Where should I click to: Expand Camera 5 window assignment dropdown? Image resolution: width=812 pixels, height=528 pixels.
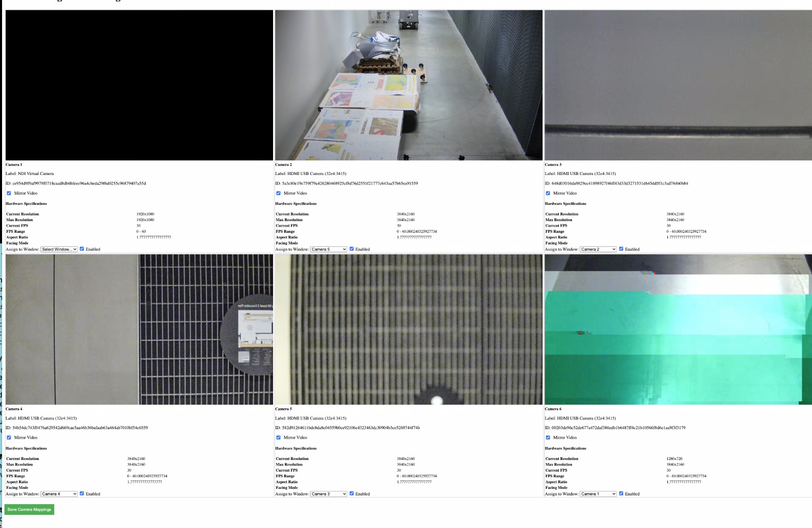coord(328,494)
